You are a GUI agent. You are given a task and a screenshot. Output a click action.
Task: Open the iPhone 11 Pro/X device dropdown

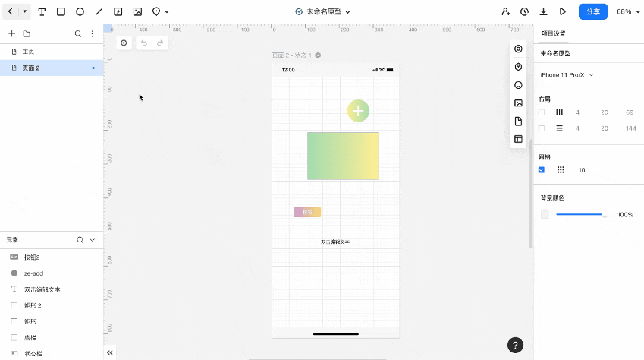tap(567, 75)
